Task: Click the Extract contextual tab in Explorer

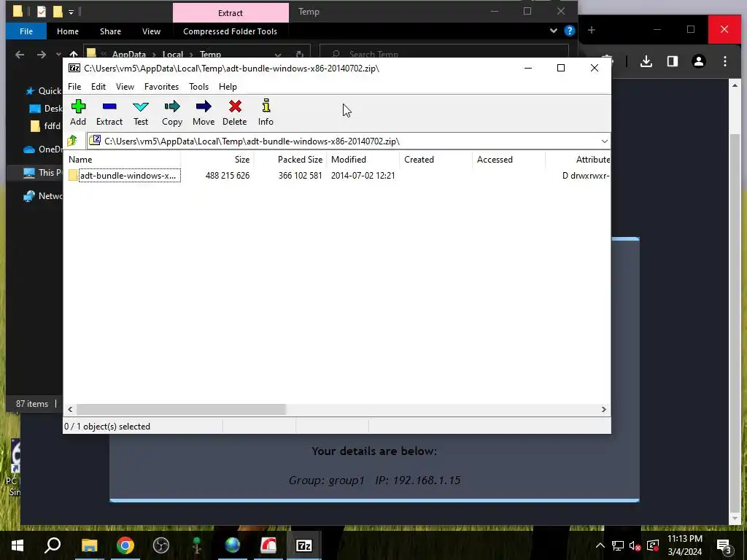Action: (x=231, y=13)
